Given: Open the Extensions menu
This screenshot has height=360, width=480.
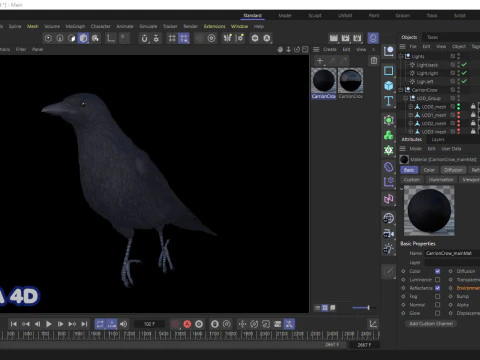Looking at the screenshot, I should coord(214,26).
